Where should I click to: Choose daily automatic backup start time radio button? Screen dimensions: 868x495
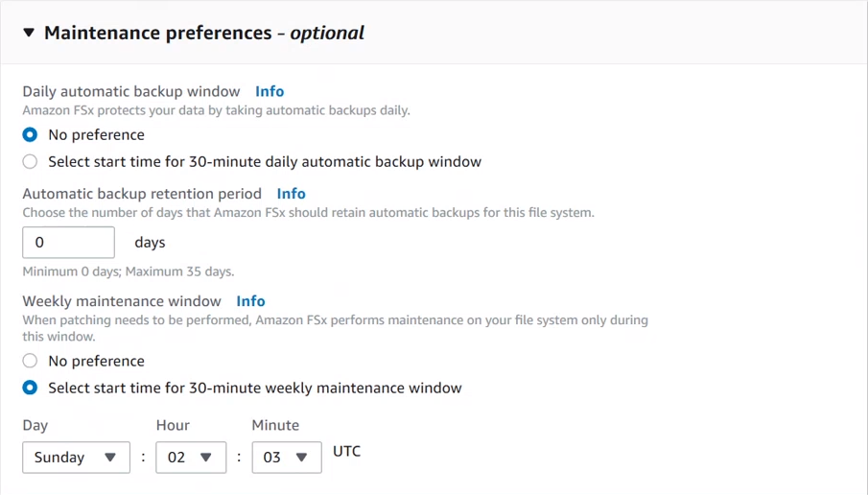(30, 161)
